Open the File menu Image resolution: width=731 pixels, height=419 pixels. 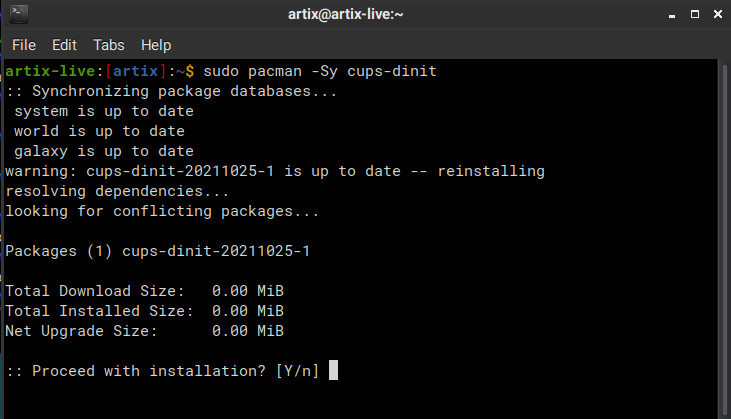coord(24,45)
